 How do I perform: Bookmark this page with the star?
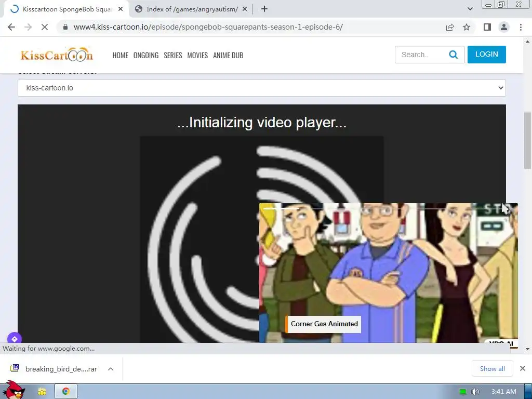467,27
